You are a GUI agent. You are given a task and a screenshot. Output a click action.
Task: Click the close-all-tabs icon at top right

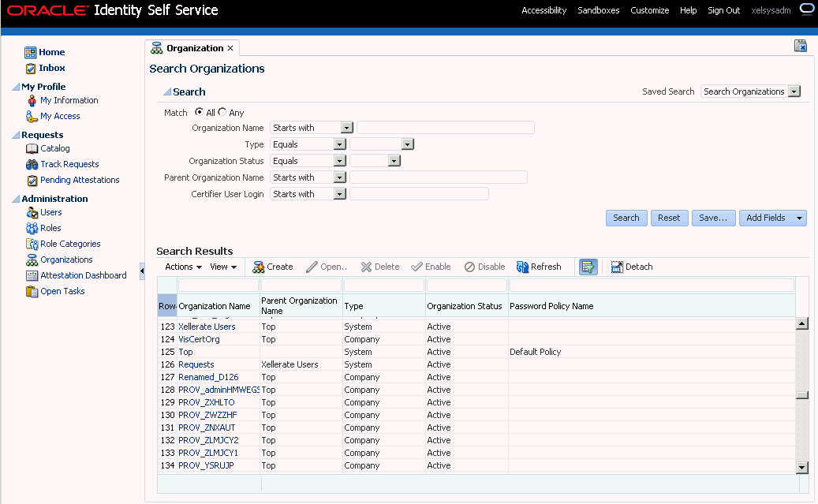point(801,46)
